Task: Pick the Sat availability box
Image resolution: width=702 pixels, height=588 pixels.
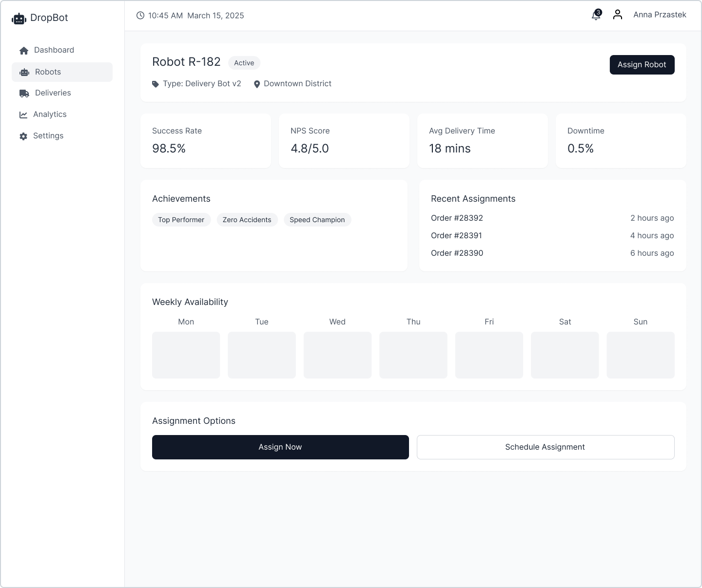Action: click(x=565, y=355)
